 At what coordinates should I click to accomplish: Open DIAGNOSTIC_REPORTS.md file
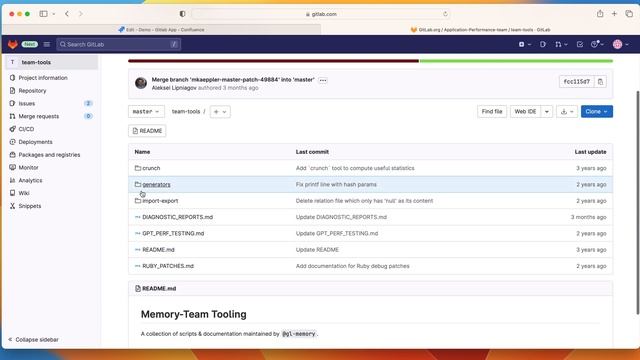pyautogui.click(x=178, y=217)
